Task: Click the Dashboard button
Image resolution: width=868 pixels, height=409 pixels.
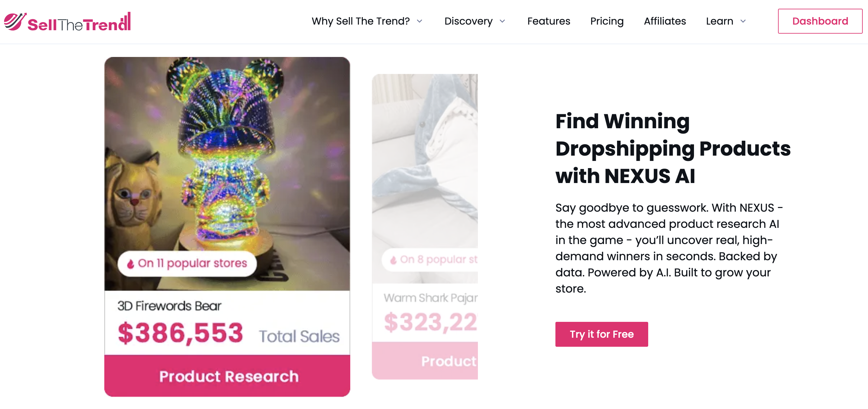Action: point(820,21)
